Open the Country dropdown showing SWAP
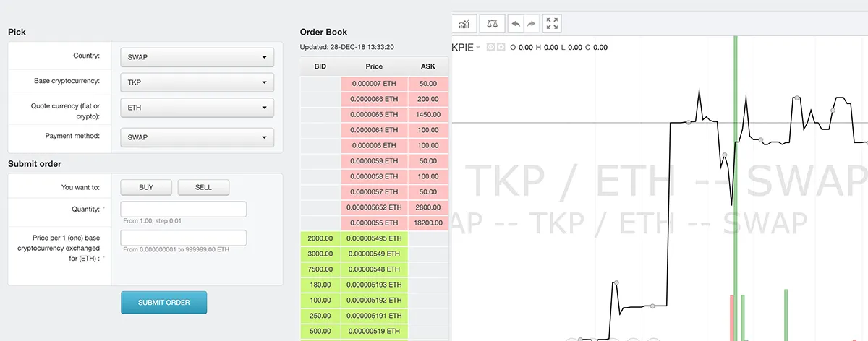The width and height of the screenshot is (868, 341). pos(198,56)
